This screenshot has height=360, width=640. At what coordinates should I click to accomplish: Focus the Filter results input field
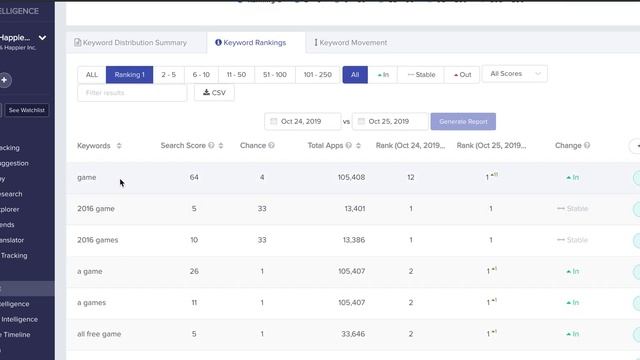click(132, 93)
